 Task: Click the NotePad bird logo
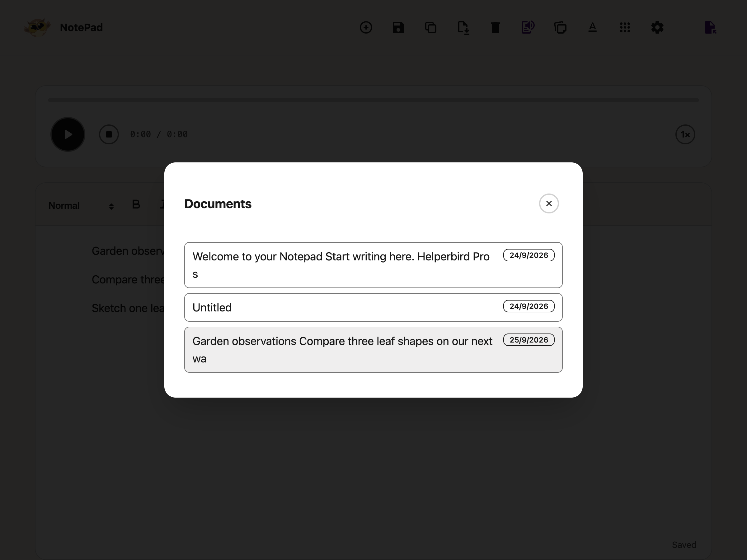(x=37, y=27)
